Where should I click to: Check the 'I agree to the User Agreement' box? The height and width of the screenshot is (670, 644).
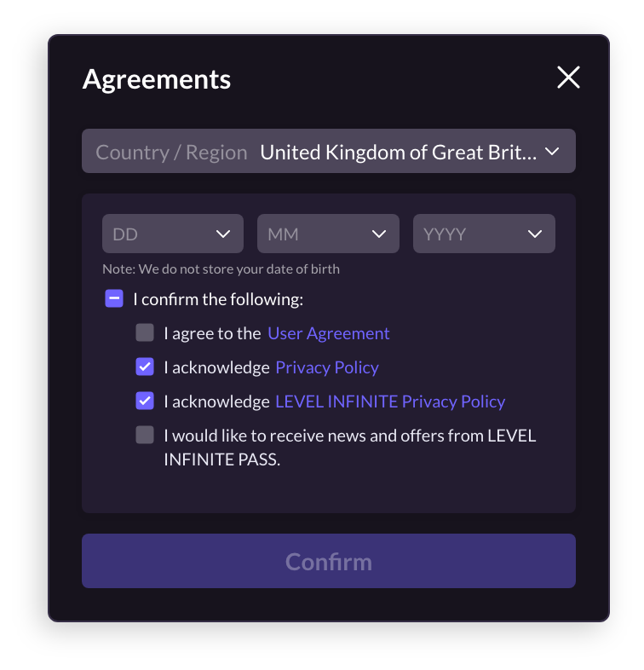click(x=145, y=332)
